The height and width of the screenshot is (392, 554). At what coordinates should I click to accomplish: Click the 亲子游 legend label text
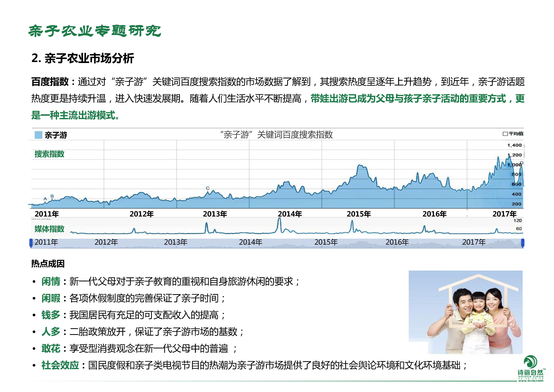pyautogui.click(x=56, y=135)
